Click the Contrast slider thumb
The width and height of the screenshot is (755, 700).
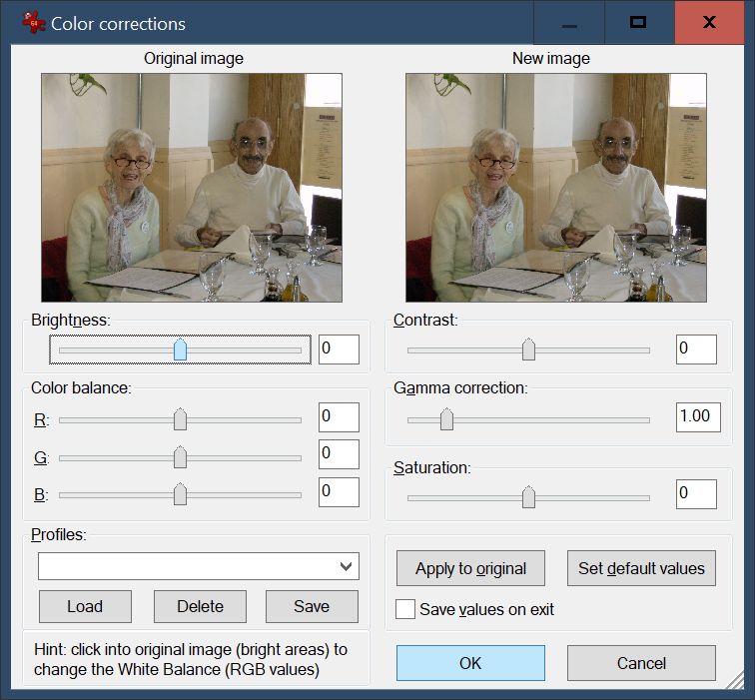pyautogui.click(x=528, y=350)
